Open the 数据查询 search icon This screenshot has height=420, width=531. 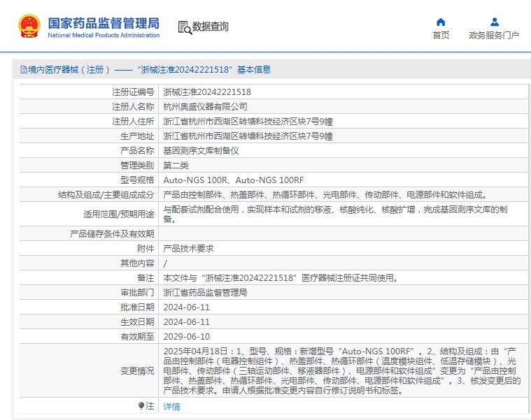[185, 27]
